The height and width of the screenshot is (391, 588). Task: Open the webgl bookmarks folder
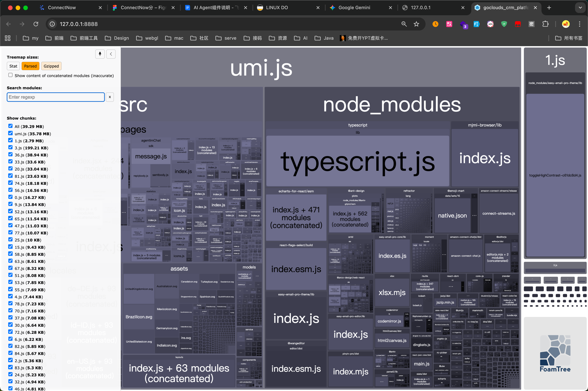pyautogui.click(x=147, y=38)
